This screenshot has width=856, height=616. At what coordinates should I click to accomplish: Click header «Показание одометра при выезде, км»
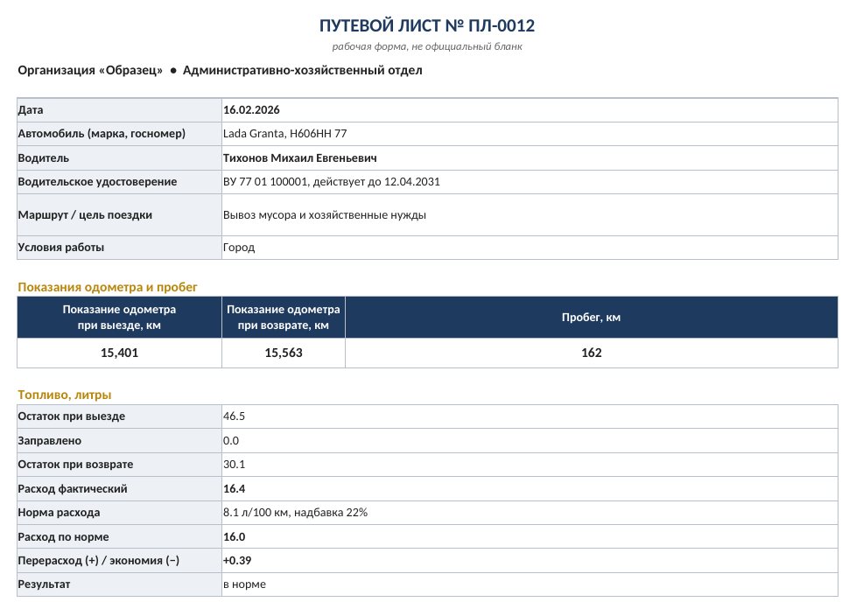tap(120, 317)
